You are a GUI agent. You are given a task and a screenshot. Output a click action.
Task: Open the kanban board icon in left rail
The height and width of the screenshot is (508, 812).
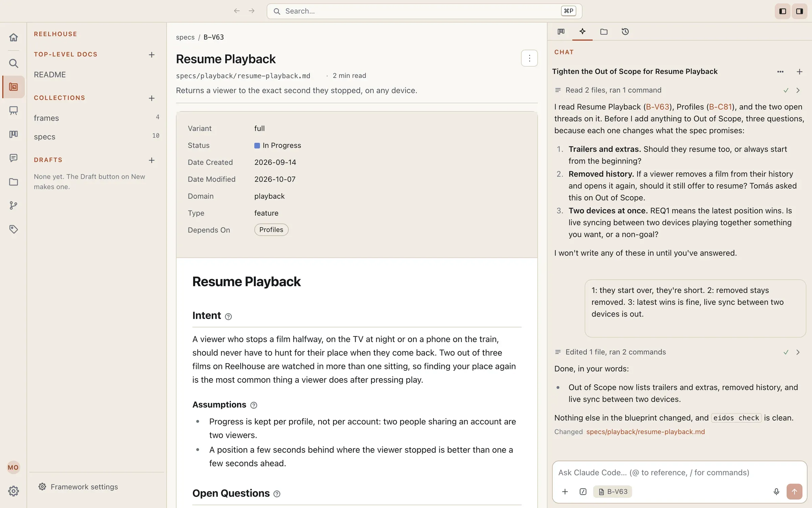(14, 134)
